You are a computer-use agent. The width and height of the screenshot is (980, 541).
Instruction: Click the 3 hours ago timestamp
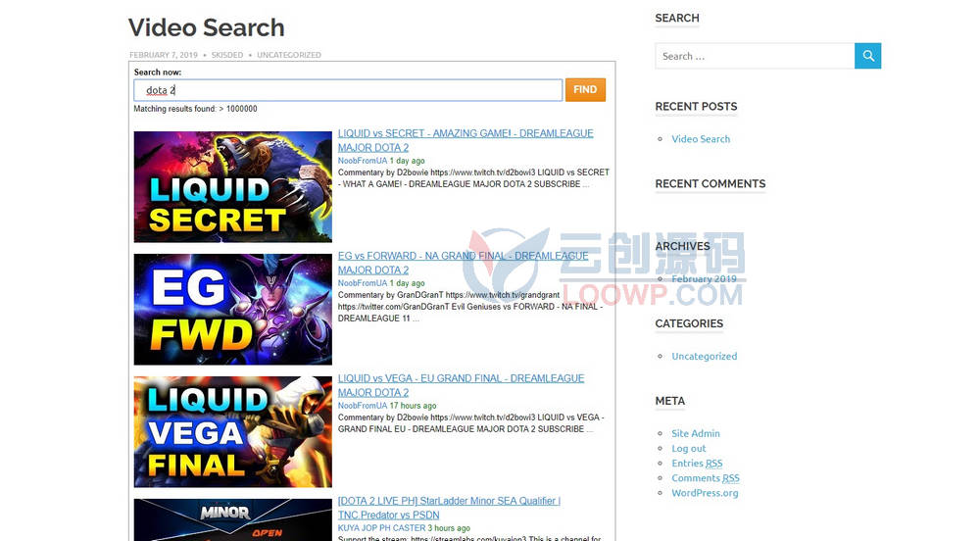pos(449,528)
